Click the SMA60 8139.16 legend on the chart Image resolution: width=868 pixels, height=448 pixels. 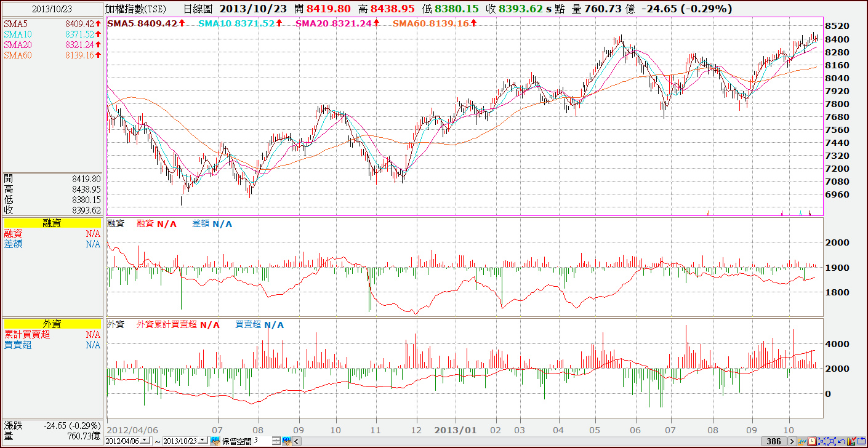point(434,23)
